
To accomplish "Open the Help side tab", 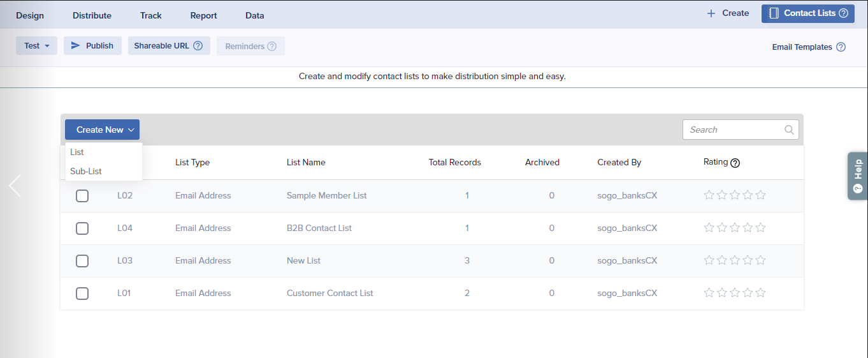I will (x=857, y=175).
